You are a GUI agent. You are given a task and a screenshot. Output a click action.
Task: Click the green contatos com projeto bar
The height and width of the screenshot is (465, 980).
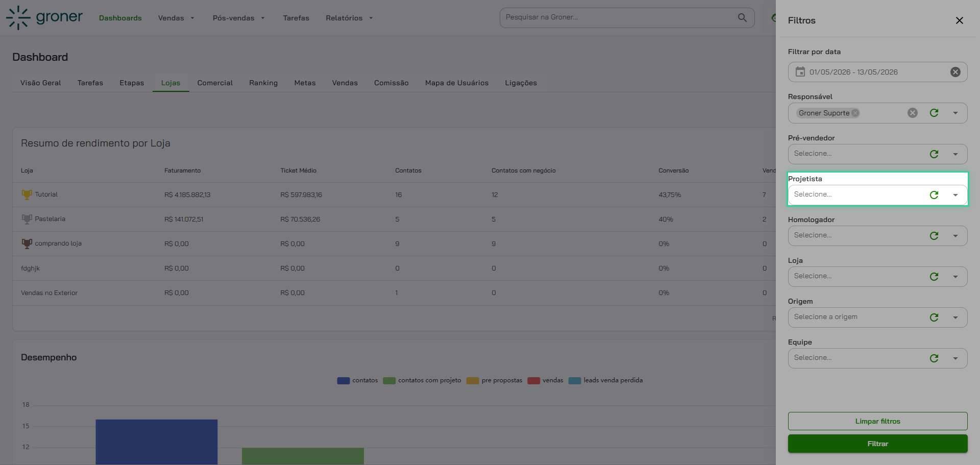pos(303,456)
